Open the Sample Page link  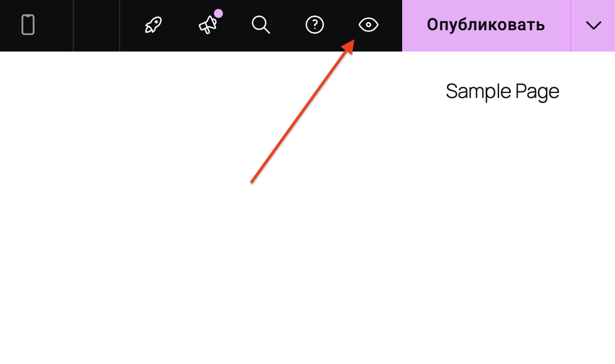pos(502,92)
